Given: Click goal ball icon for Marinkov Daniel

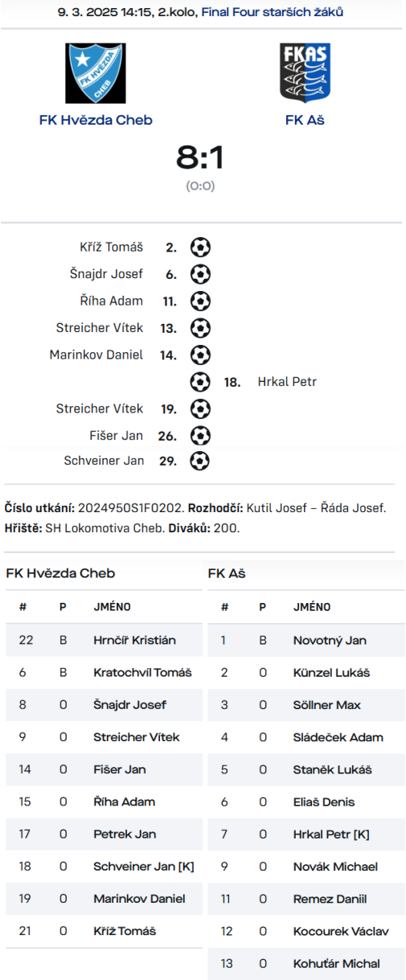Looking at the screenshot, I should (200, 355).
